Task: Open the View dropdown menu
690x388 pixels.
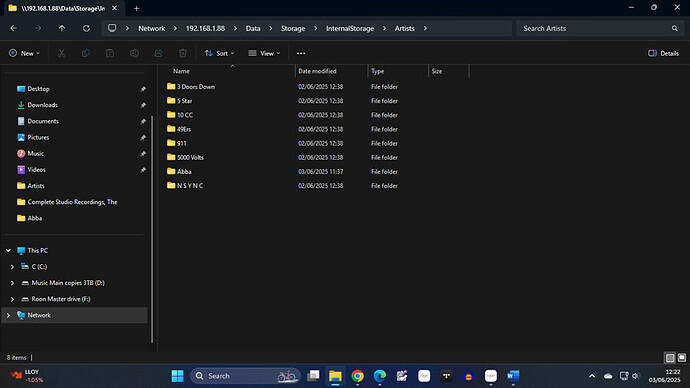Action: pyautogui.click(x=264, y=53)
